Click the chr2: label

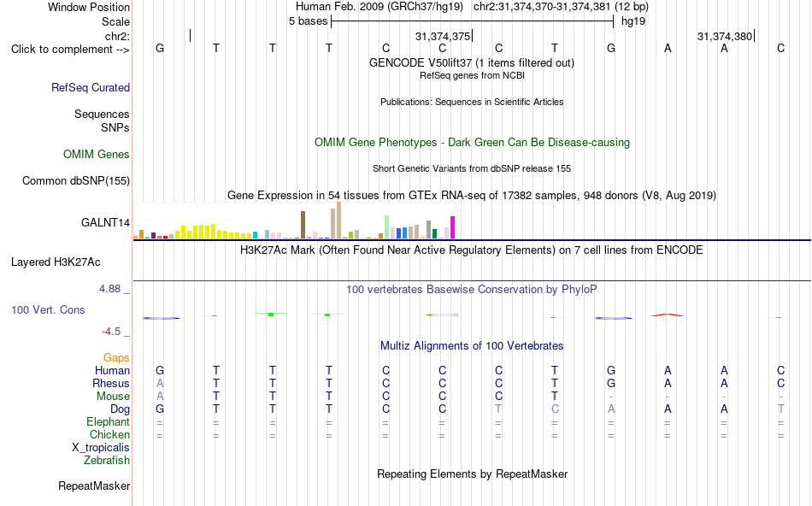118,36
